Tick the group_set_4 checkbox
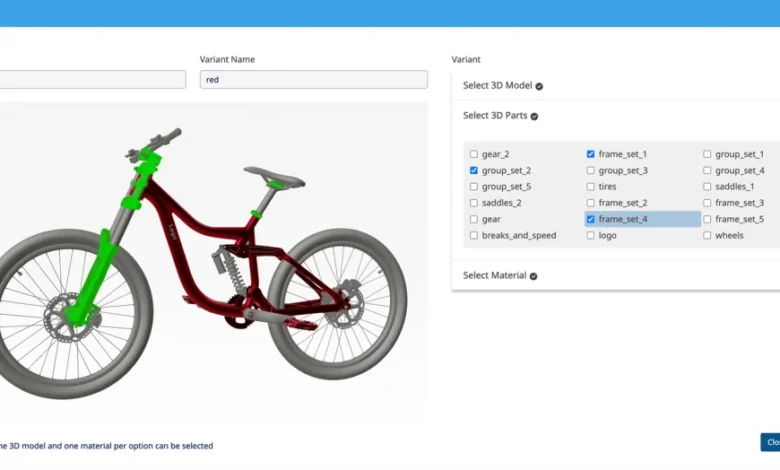 pyautogui.click(x=707, y=171)
